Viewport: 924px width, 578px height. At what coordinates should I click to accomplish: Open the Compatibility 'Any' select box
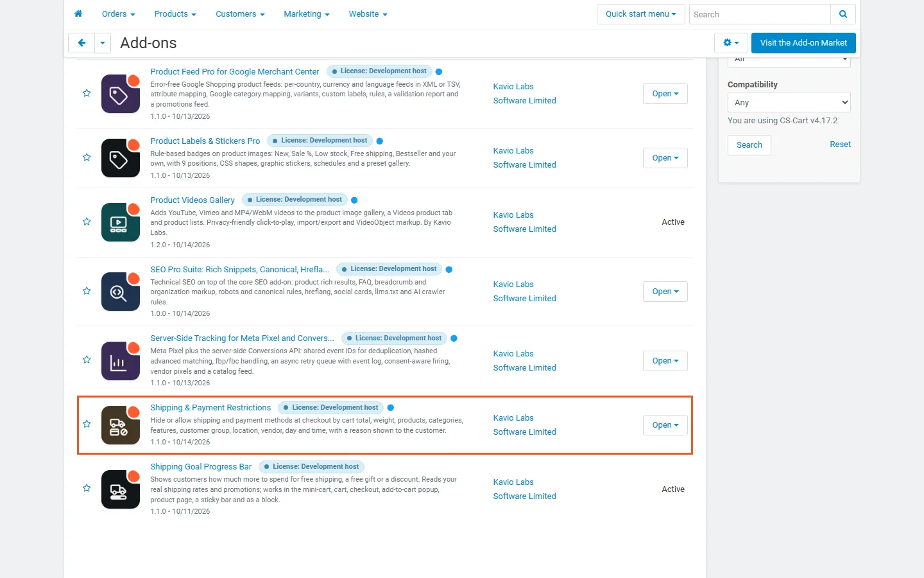point(789,102)
